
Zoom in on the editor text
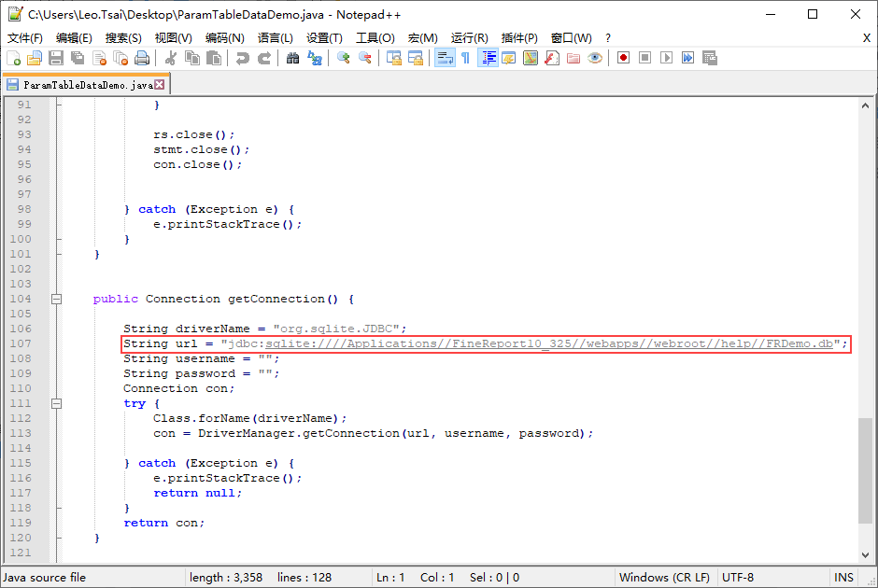click(343, 58)
